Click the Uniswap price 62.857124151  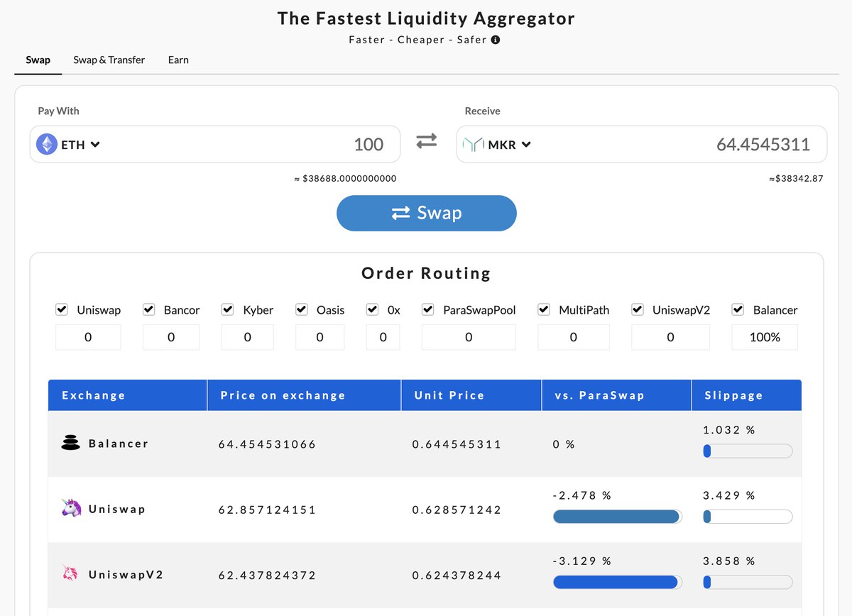coord(267,510)
